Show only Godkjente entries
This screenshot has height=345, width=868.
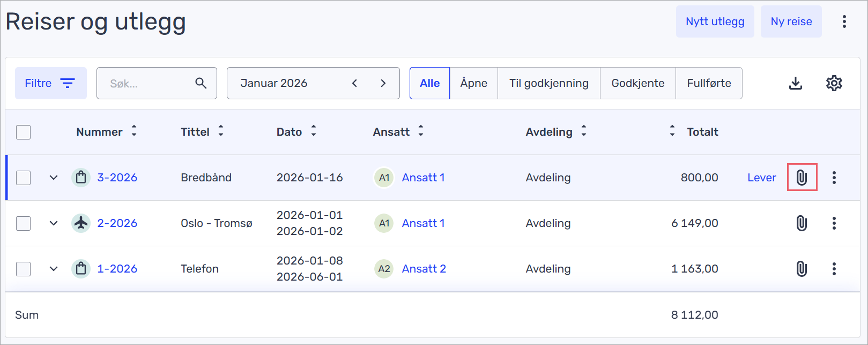coord(637,83)
